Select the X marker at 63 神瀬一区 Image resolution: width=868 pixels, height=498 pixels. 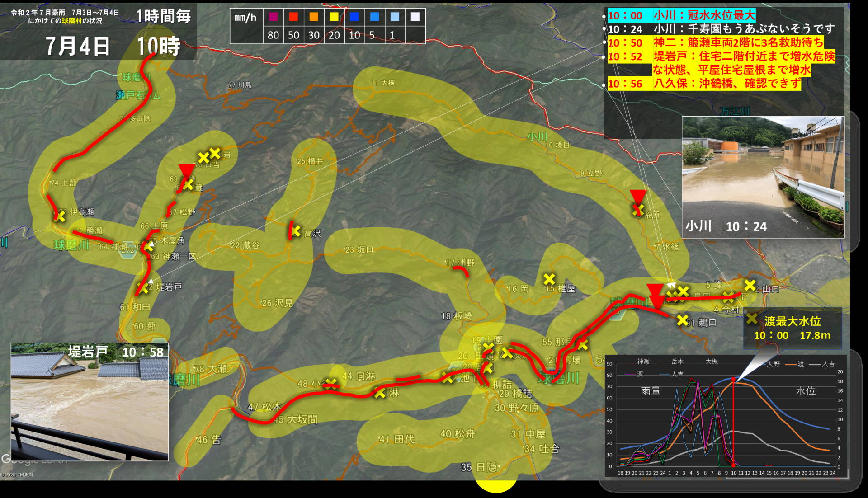click(148, 247)
